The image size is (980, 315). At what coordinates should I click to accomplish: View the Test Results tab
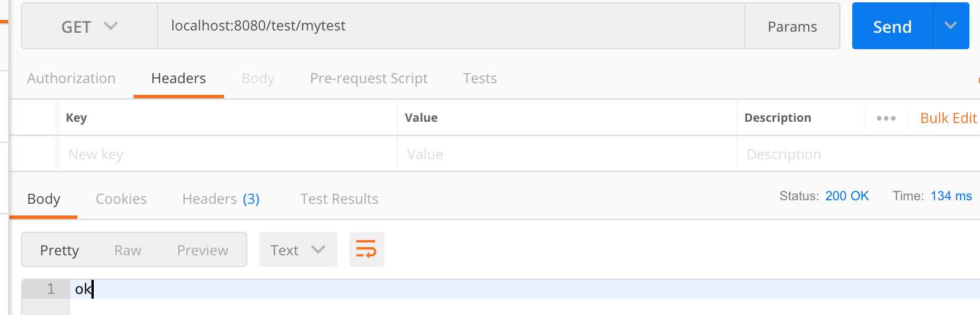tap(339, 199)
